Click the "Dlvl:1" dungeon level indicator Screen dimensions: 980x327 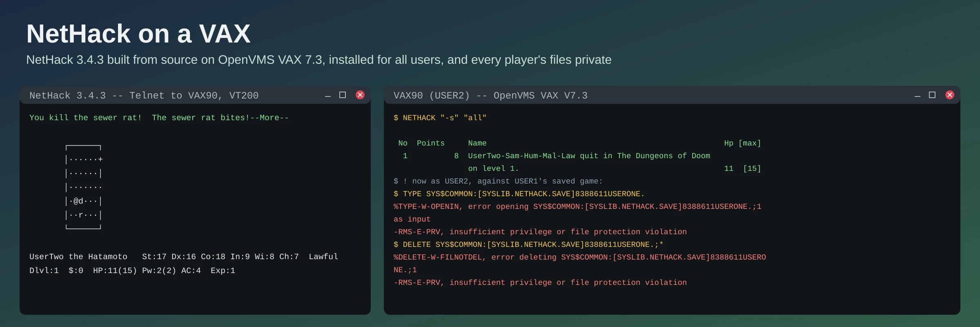tap(44, 271)
